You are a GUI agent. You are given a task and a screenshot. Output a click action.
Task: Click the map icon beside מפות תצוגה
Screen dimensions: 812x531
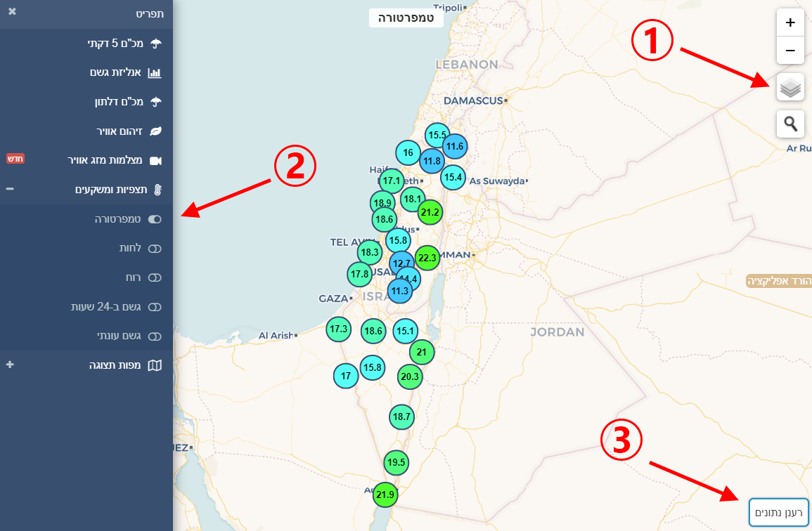click(155, 365)
